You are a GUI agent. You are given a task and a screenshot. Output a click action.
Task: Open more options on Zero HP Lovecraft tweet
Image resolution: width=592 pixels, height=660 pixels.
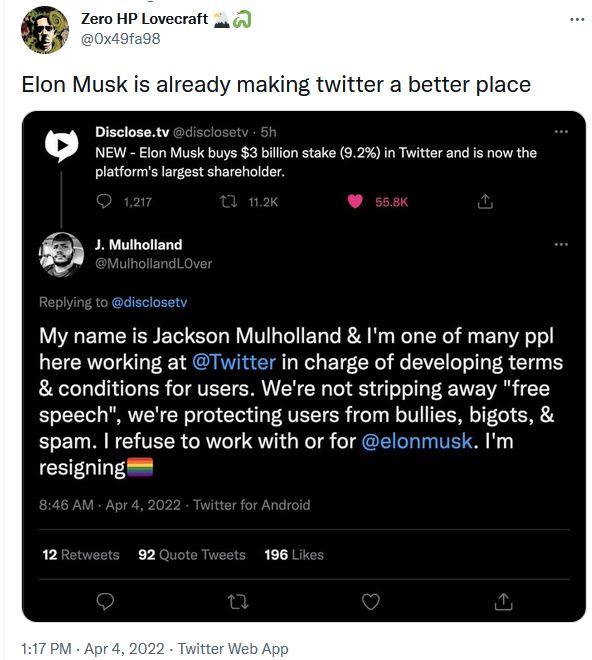point(577,19)
